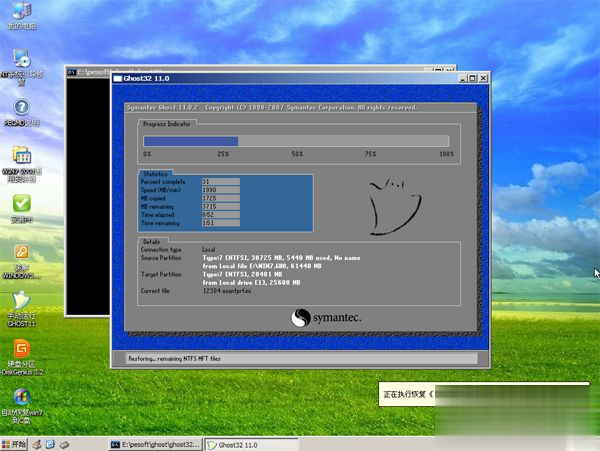Click the Speed (MB/min) value field
The height and width of the screenshot is (451, 600).
(x=220, y=189)
